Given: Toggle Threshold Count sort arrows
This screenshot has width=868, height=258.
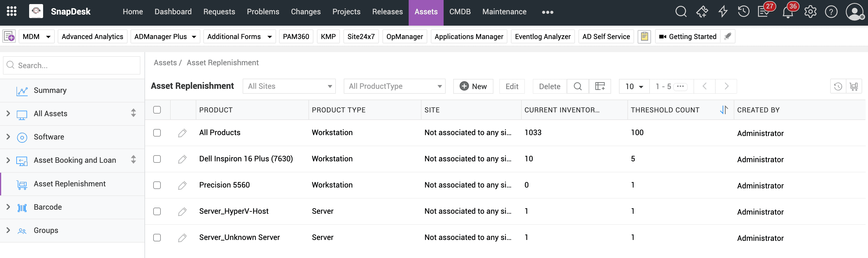Looking at the screenshot, I should point(724,110).
